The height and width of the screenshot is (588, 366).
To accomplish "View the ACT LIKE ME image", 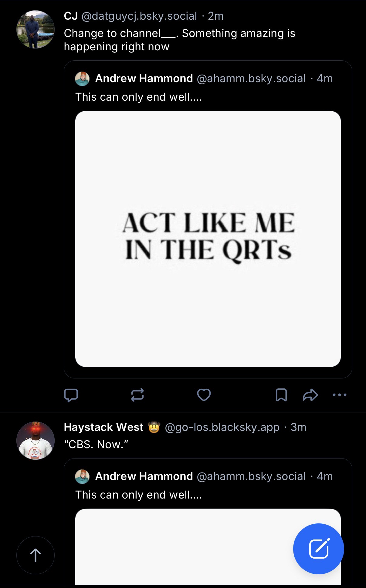I will click(208, 239).
